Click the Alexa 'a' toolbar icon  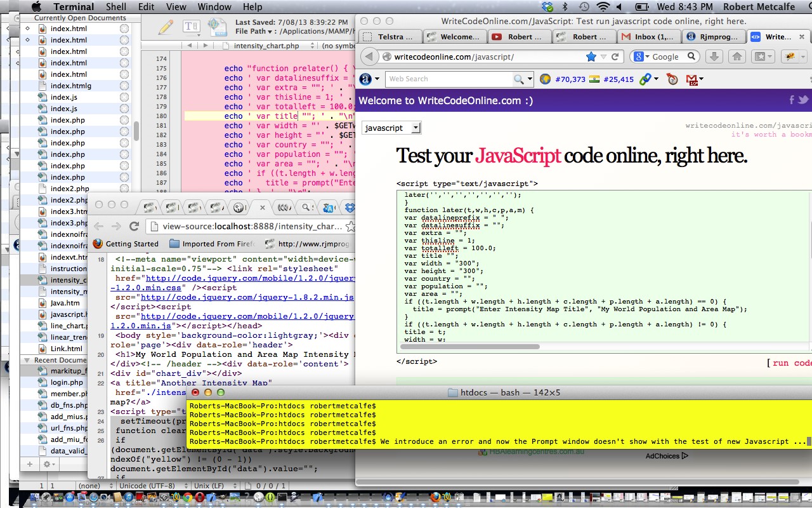point(365,79)
